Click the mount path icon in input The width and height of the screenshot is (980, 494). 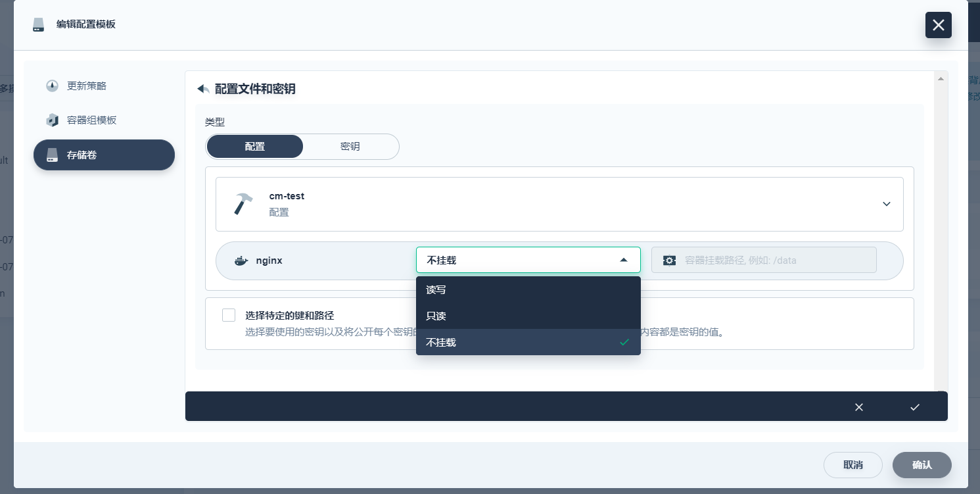[x=669, y=260]
